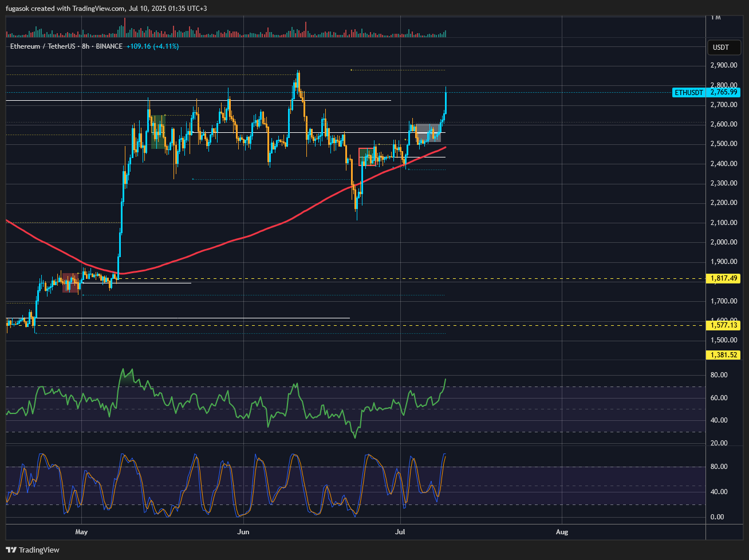The width and height of the screenshot is (749, 560).
Task: Click the 2,000.00 price axis label
Action: pyautogui.click(x=723, y=242)
